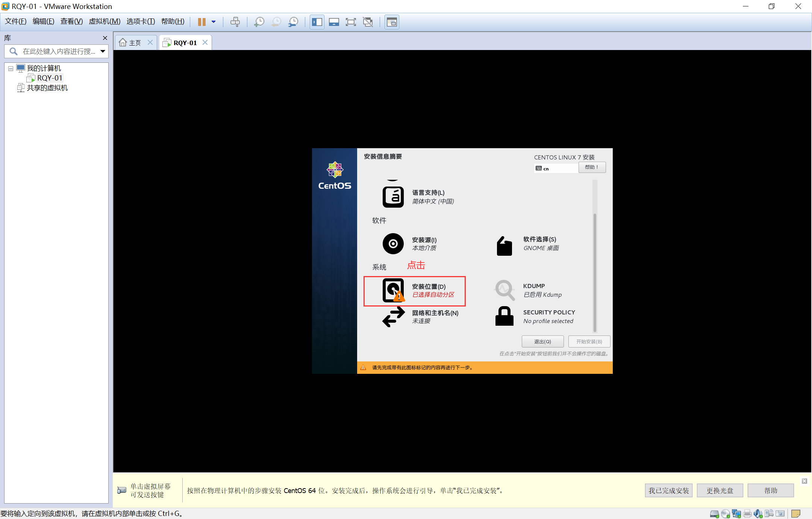Click the orange warning bar message
The image size is (812, 519).
point(485,367)
